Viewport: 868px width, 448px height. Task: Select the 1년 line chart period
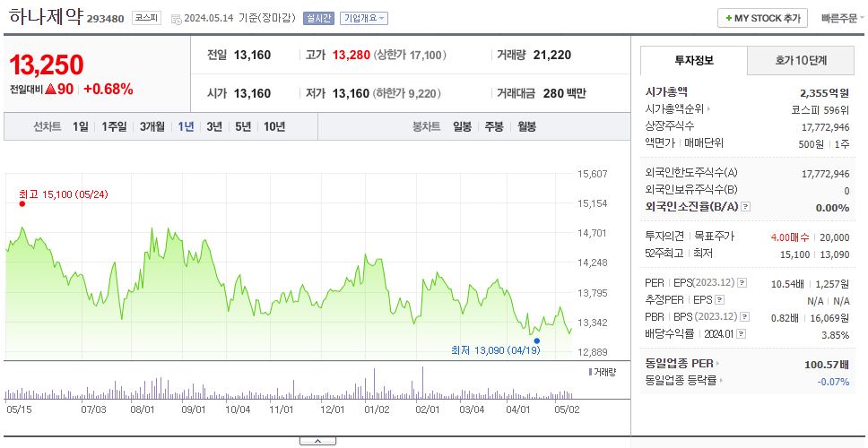point(186,126)
